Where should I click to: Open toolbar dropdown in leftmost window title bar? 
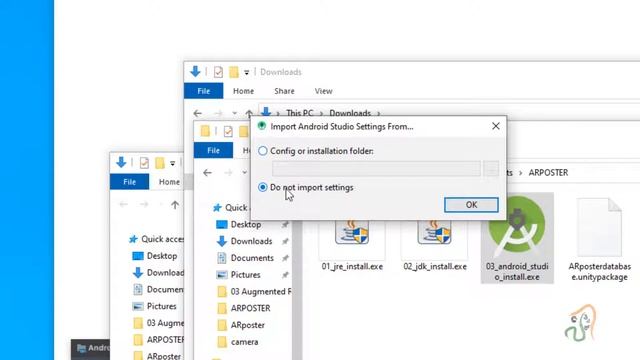[173, 163]
